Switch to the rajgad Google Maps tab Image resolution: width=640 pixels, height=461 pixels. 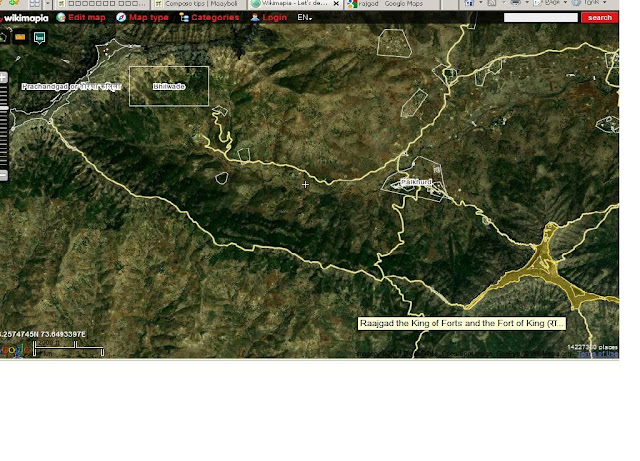392,4
